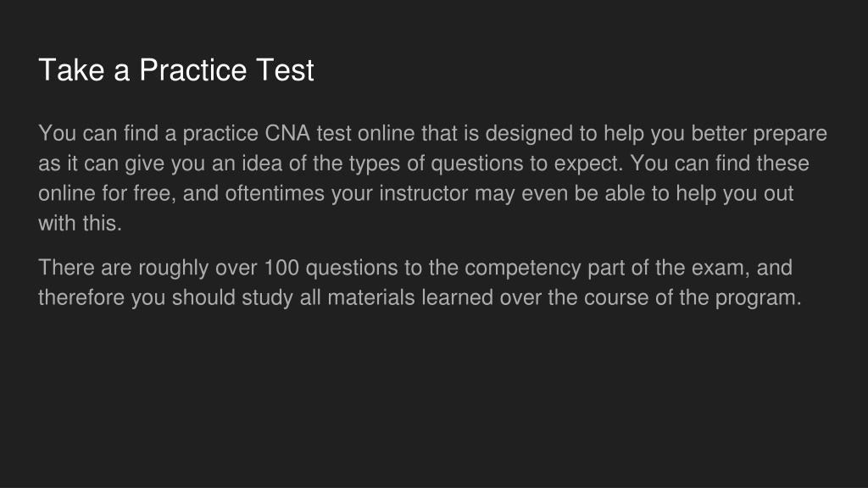Viewport: 868px width, 488px height.
Task: Click the line starting "therefore you should study"
Action: click(x=420, y=297)
